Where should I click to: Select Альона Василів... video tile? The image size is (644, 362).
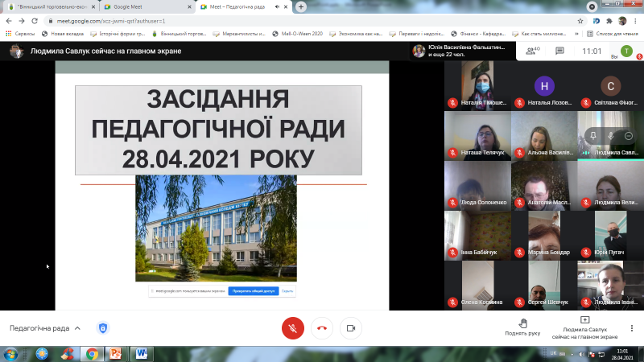pos(544,136)
